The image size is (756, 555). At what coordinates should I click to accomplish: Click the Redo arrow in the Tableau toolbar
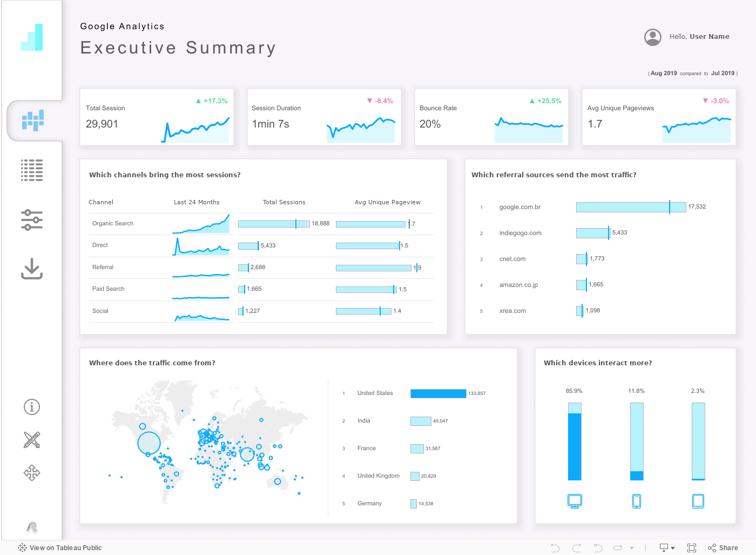(577, 547)
